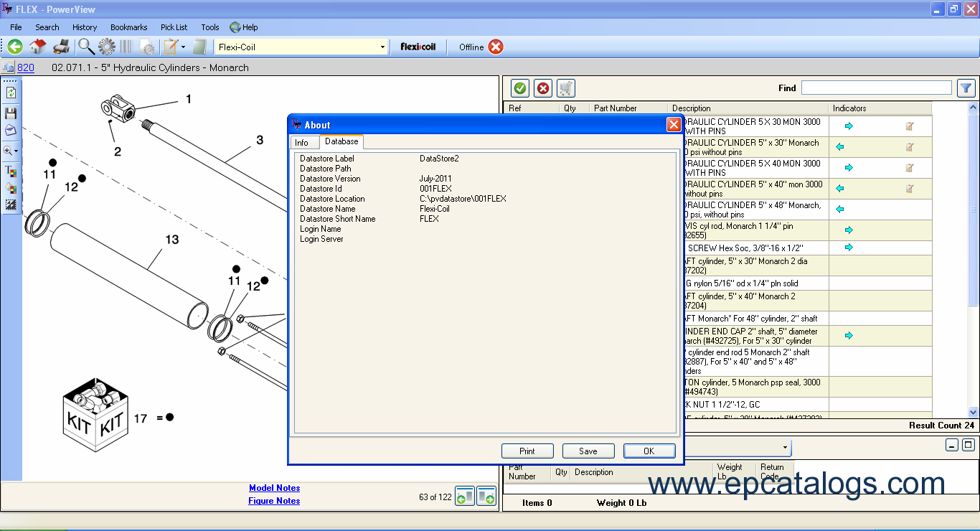This screenshot has height=531, width=980.
Task: Change text color with the T palette icon
Action: coord(11,171)
